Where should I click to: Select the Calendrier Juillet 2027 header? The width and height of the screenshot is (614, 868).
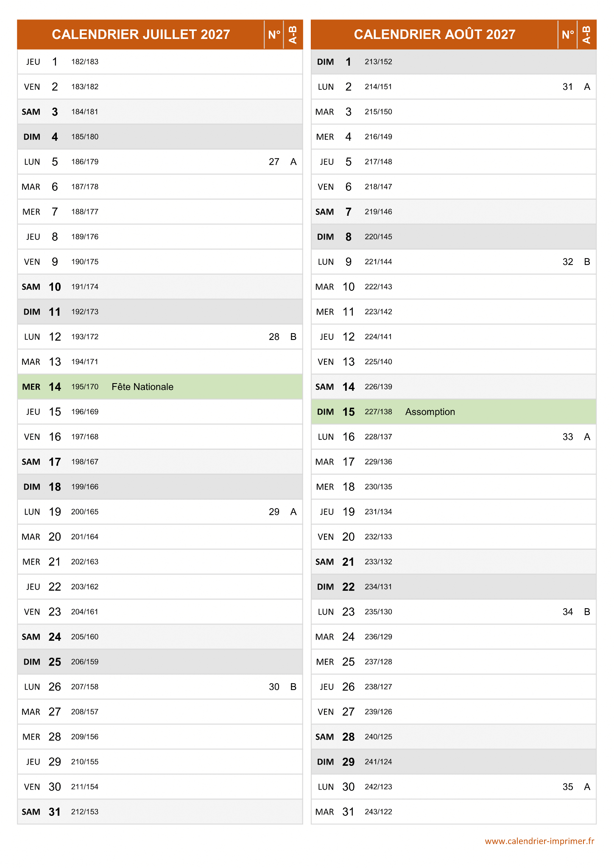(141, 34)
